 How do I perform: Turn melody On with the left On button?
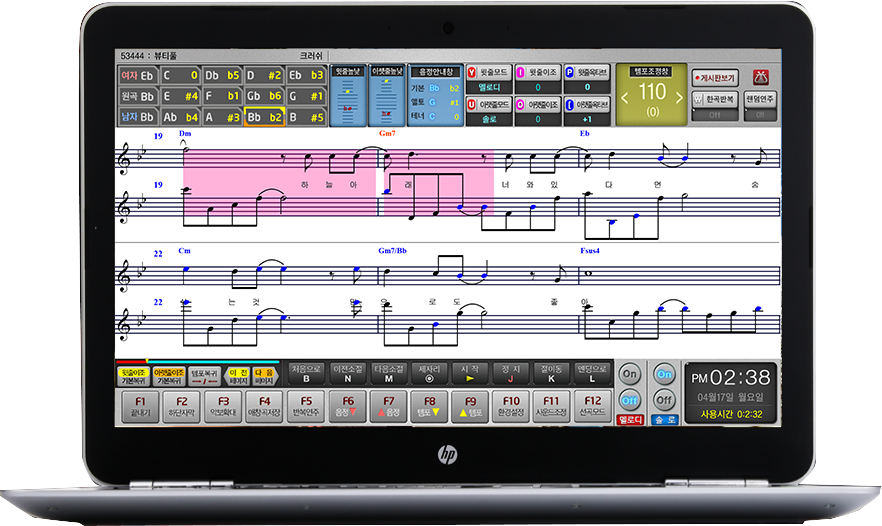click(629, 373)
